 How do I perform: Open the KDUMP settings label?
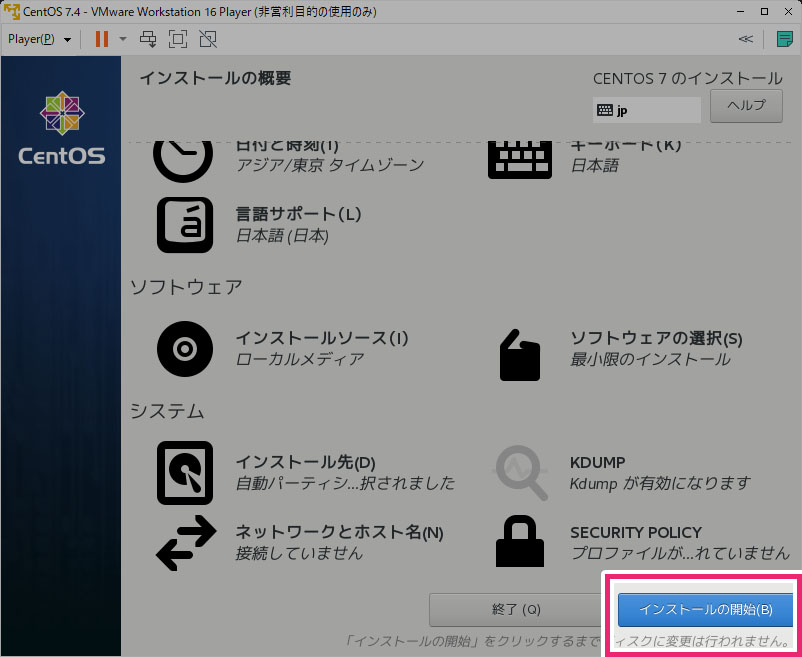(597, 463)
